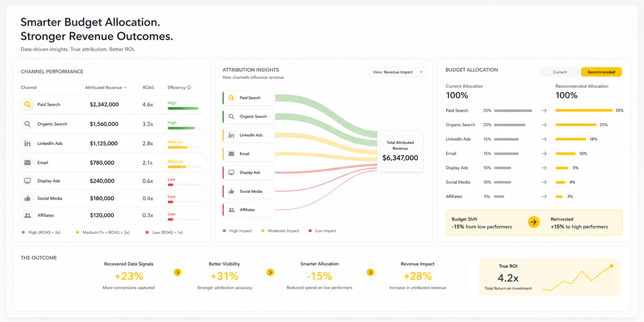Click the Display Ads monitor icon in Channel Performance
The image size is (644, 322).
pos(28,181)
